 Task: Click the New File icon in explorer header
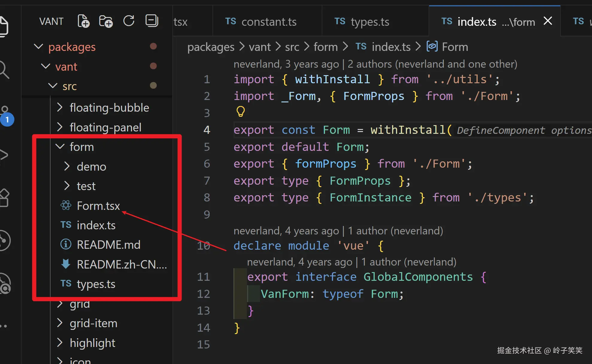pyautogui.click(x=83, y=21)
